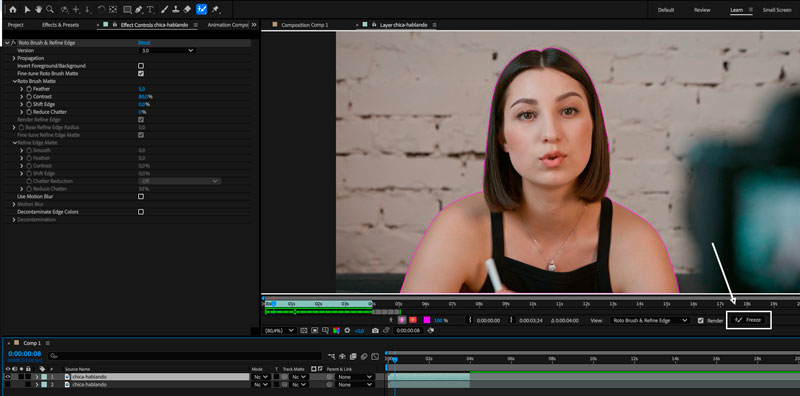Select the Eraser tool
Screen dimensions: 800x396
click(x=187, y=9)
